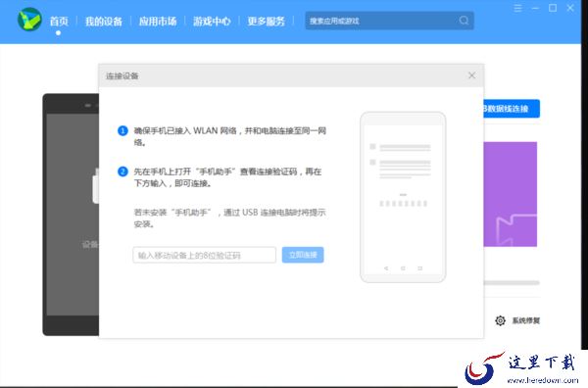Click the 立即连接 connect button
Screen dimensions: 588x388
pyautogui.click(x=303, y=255)
